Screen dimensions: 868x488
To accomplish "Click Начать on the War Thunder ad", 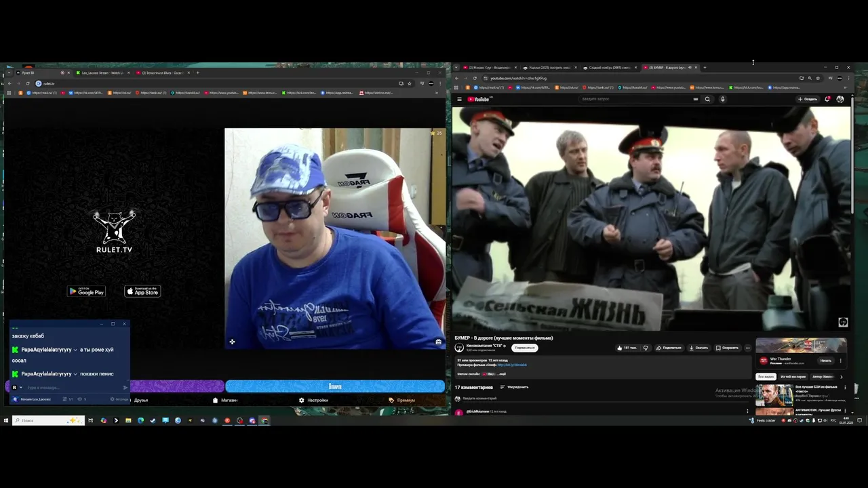I will point(825,361).
